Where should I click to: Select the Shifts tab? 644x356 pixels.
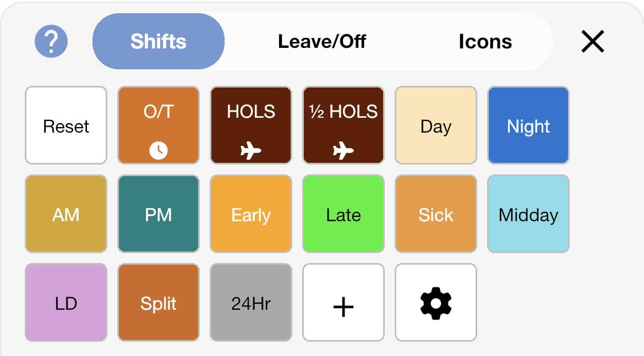[158, 41]
